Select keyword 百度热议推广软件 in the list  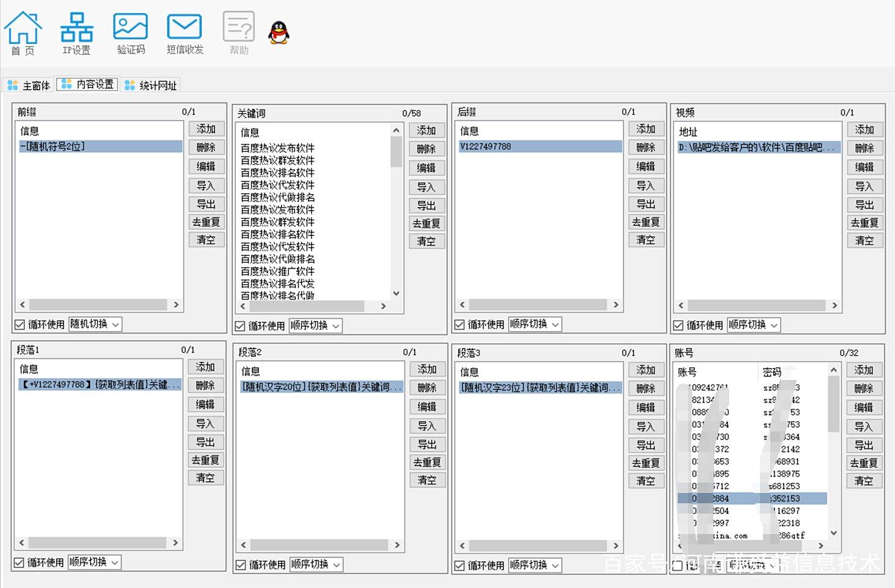tap(277, 271)
